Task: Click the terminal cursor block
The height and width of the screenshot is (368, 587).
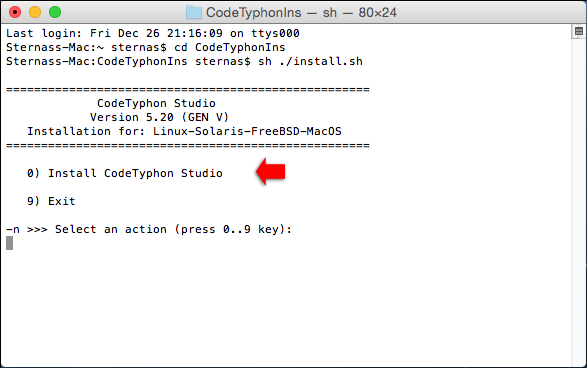Action: 9,243
